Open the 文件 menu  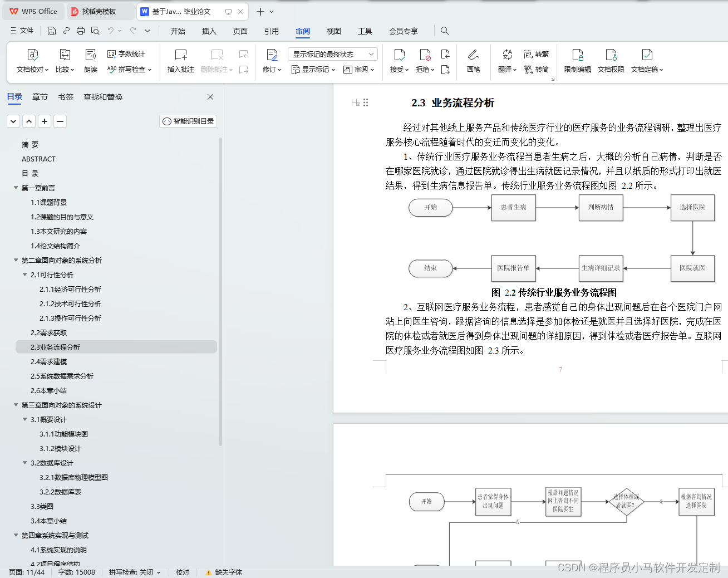(22, 31)
